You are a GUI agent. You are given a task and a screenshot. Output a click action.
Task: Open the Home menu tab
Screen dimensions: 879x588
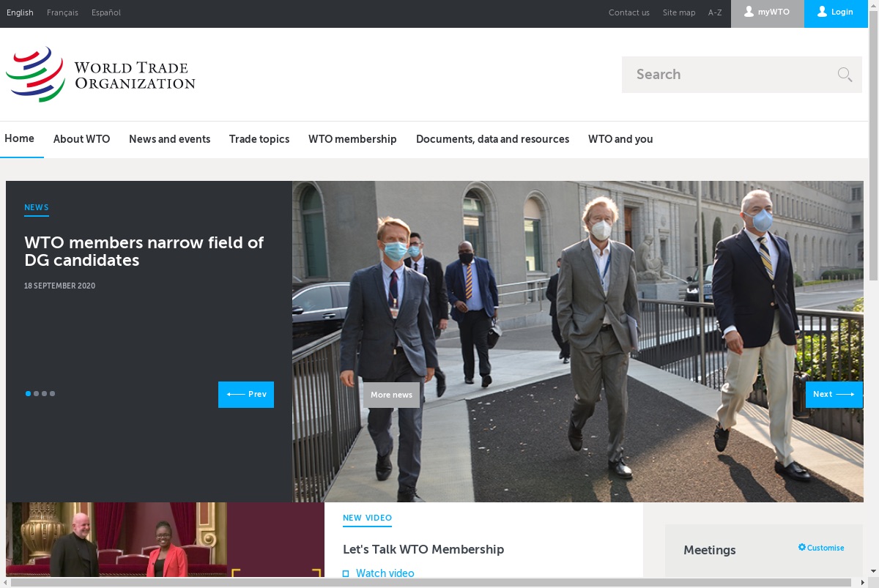coord(19,138)
